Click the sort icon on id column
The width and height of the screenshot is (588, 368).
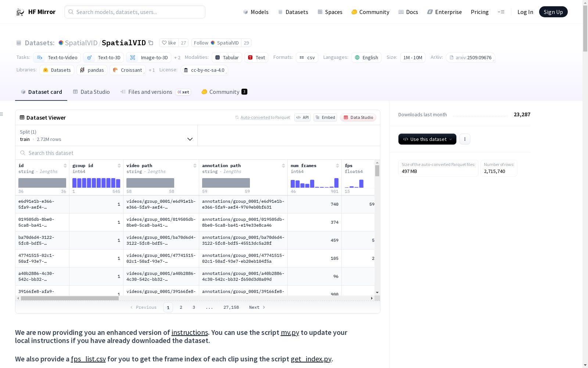[x=65, y=166]
